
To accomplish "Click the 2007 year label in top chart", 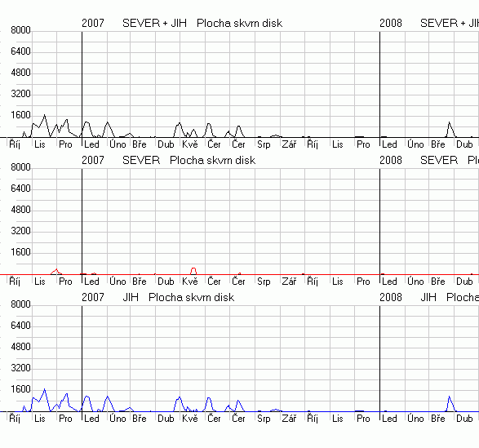I will click(93, 23).
